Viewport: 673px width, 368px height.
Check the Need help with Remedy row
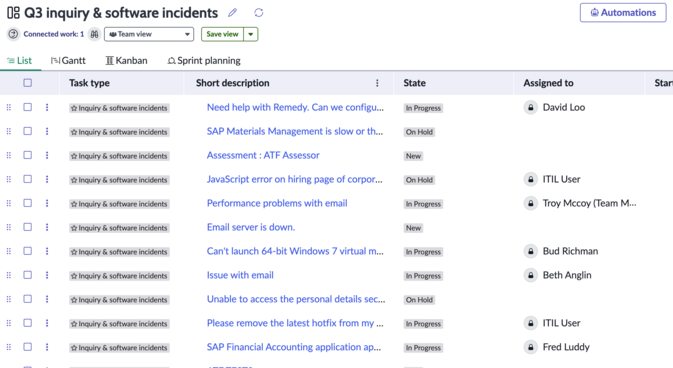pos(27,107)
